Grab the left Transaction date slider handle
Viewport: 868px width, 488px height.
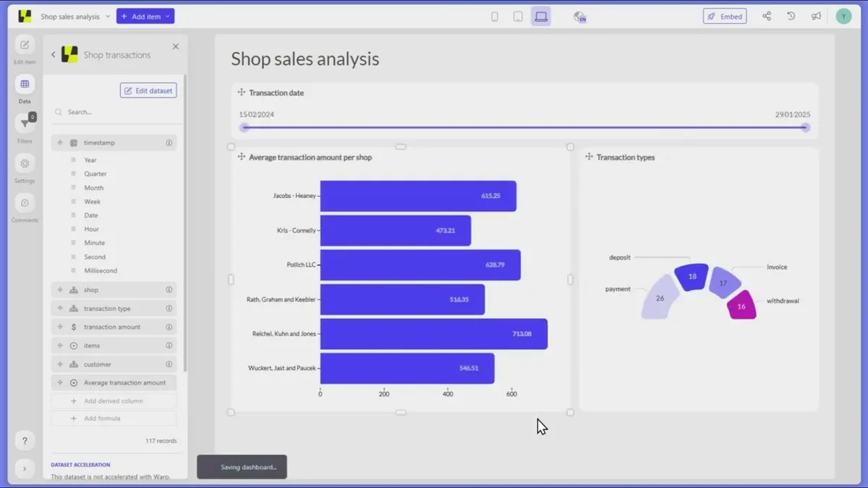pyautogui.click(x=244, y=127)
